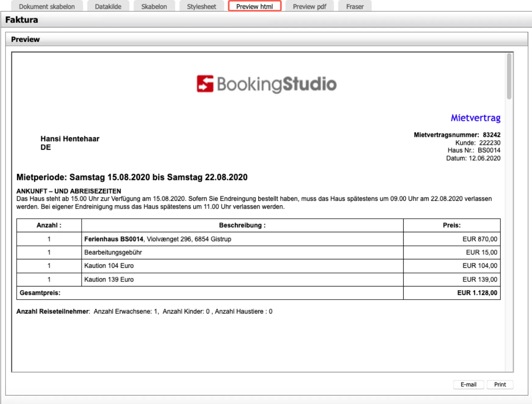Switch to the Preview pdf tab
The width and height of the screenshot is (532, 404).
[x=309, y=6]
